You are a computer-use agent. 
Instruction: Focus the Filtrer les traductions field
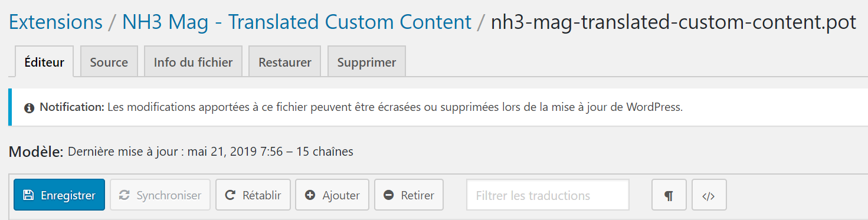point(548,195)
